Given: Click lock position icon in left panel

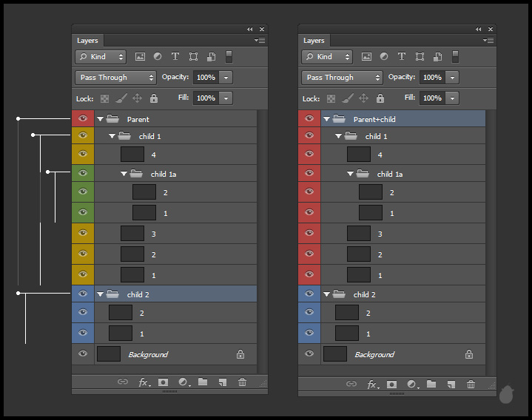Looking at the screenshot, I should coord(137,98).
